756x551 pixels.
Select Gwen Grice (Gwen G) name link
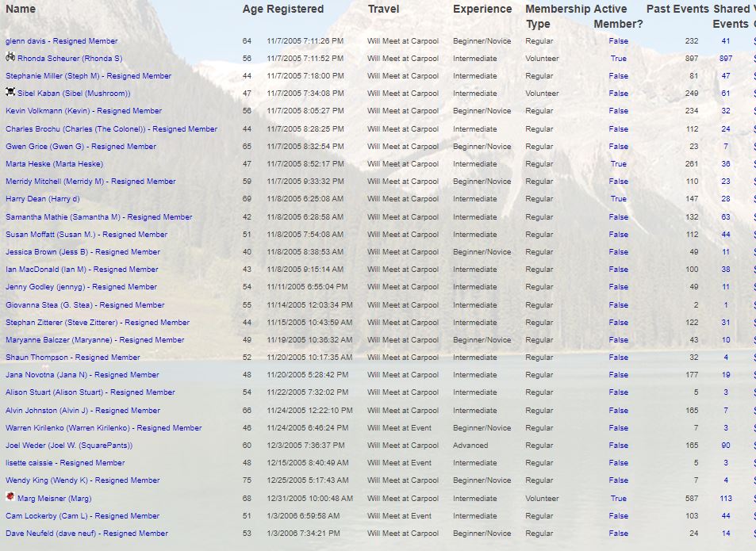(81, 147)
